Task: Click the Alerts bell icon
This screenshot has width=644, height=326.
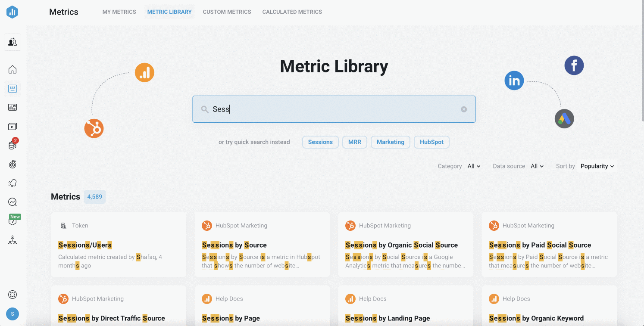Action: pyautogui.click(x=13, y=183)
